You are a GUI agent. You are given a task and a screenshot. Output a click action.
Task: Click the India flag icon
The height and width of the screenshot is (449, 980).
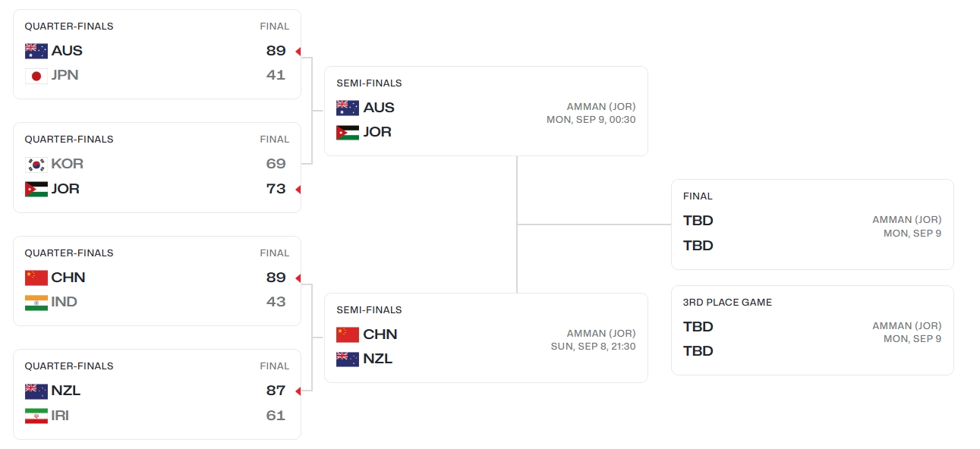(x=36, y=302)
